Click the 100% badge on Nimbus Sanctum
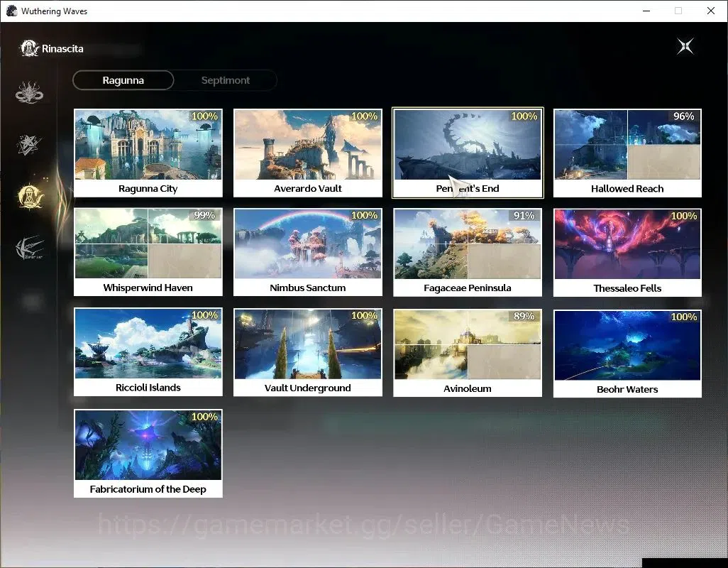Image resolution: width=728 pixels, height=568 pixels. coord(364,215)
